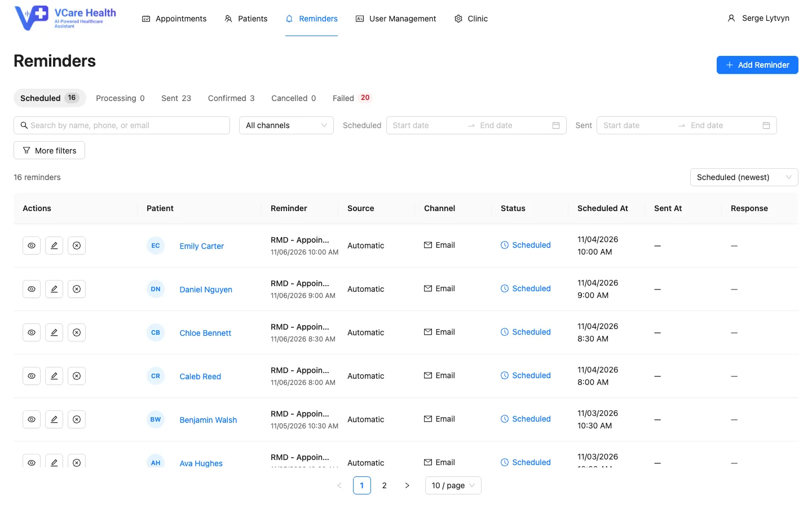
Task: Edit Benjamin Walsh's reminder (pencil icon)
Action: point(54,419)
